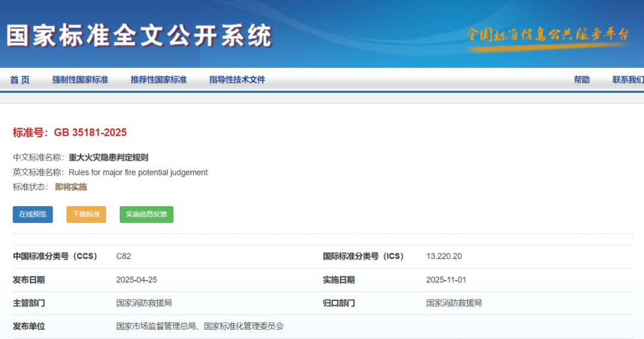Open the 推荐性国家标准 section
This screenshot has width=644, height=339.
coord(159,80)
